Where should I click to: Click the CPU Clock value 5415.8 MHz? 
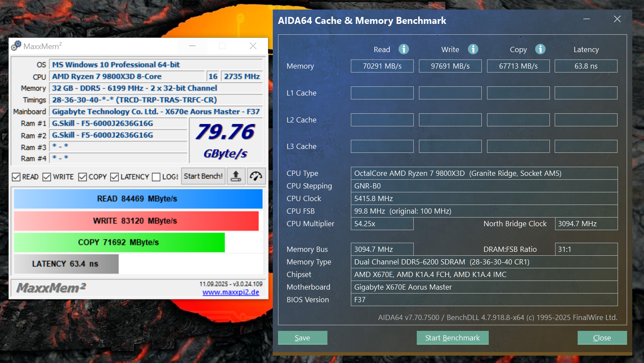[484, 198]
